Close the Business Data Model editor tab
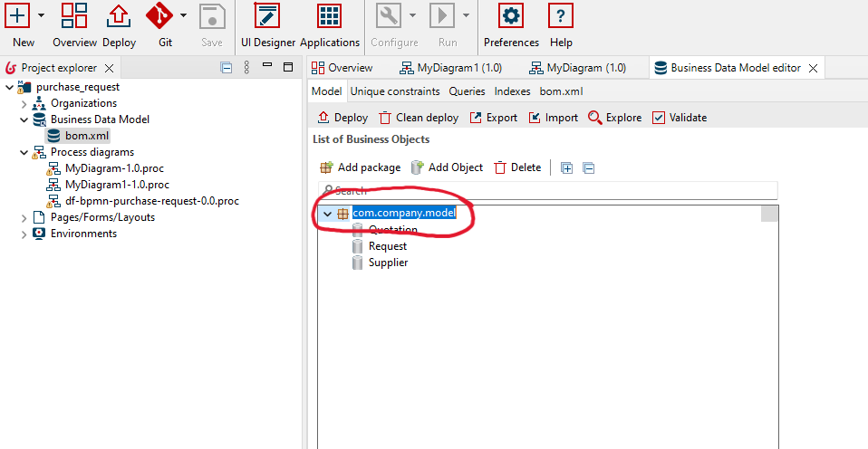This screenshot has height=449, width=868. [813, 68]
